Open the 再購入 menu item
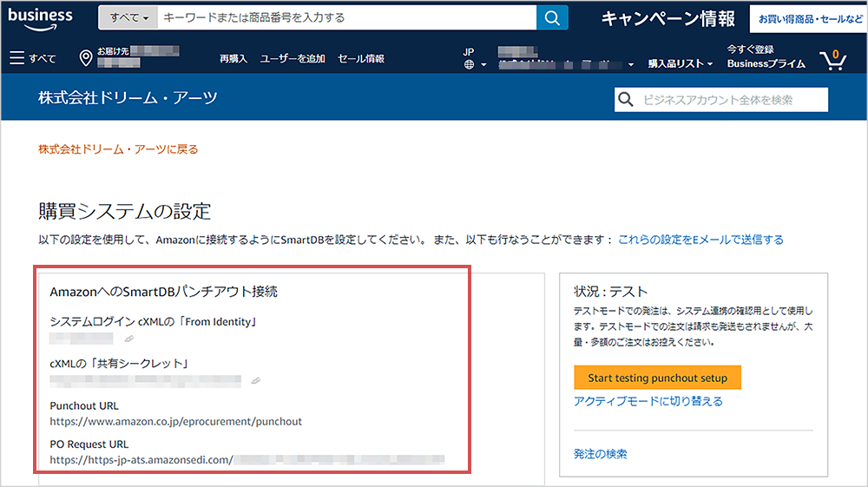Viewport: 868px width, 487px height. pos(233,59)
